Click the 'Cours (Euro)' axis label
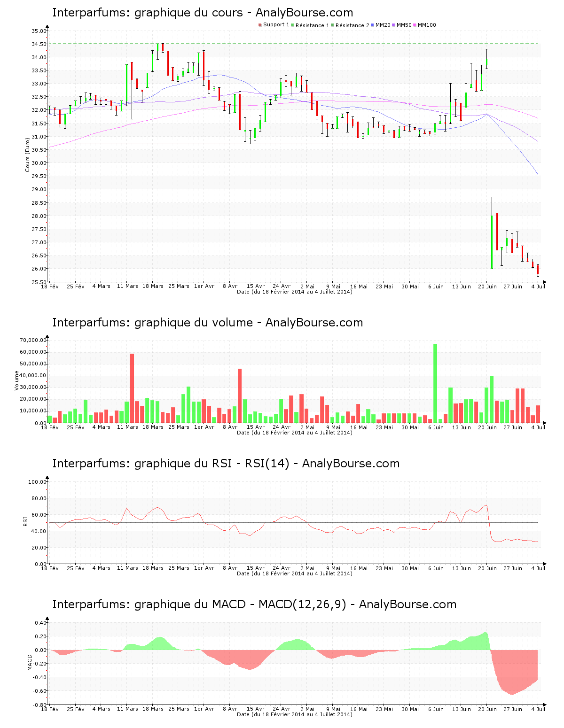 coord(27,154)
